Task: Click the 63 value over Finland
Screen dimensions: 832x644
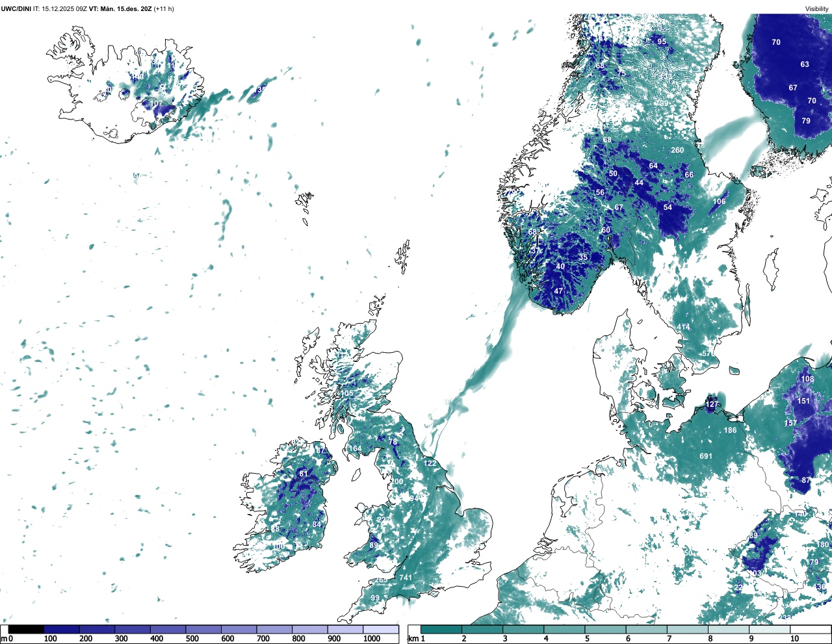Action: pyautogui.click(x=805, y=64)
